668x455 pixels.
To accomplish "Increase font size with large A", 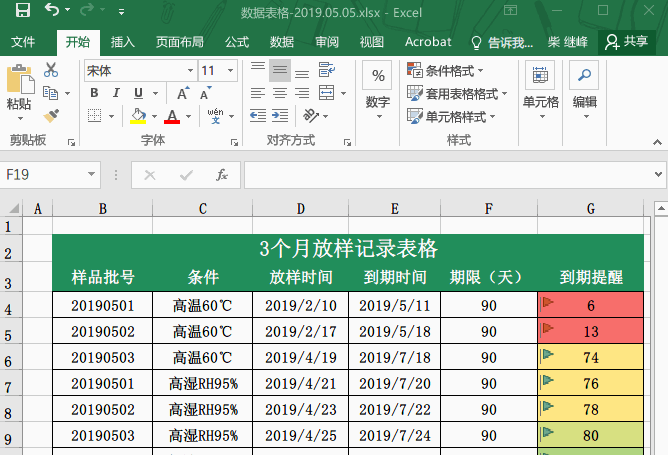I will [183, 93].
